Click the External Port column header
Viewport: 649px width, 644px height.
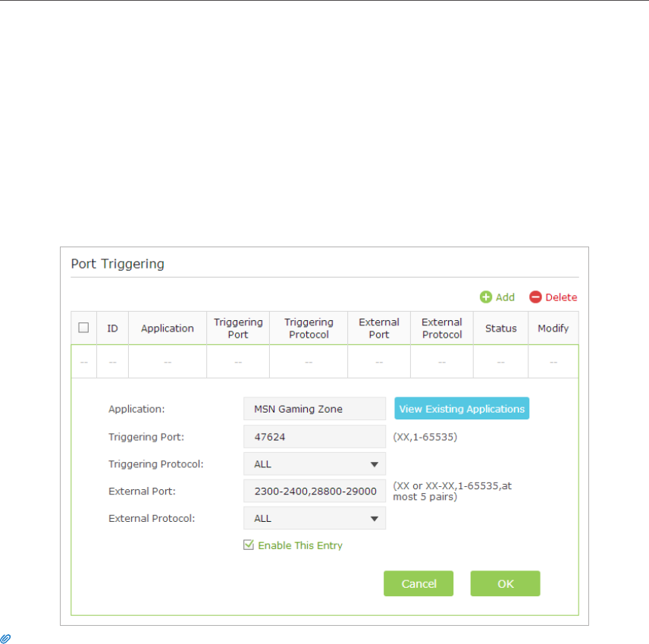379,328
